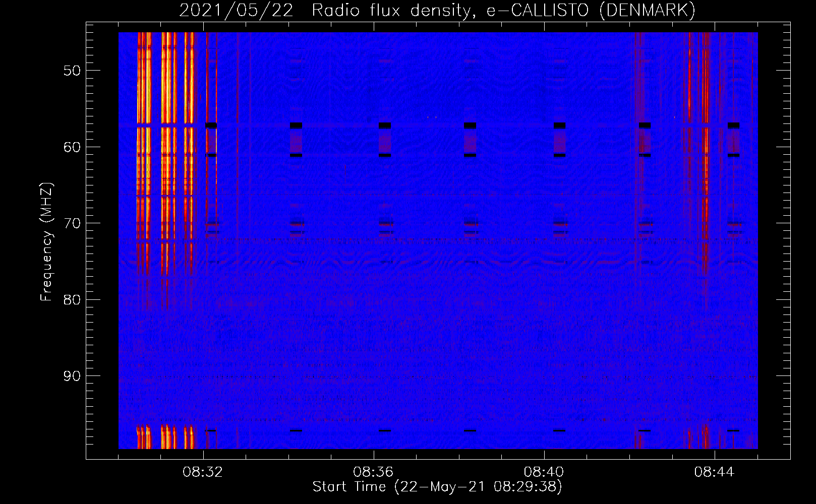The height and width of the screenshot is (504, 816).
Task: Click the 08:40 time tick label
Action: 544,472
